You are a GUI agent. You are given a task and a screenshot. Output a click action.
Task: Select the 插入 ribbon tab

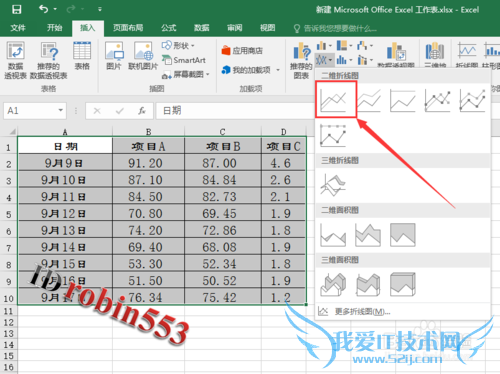pyautogui.click(x=88, y=28)
